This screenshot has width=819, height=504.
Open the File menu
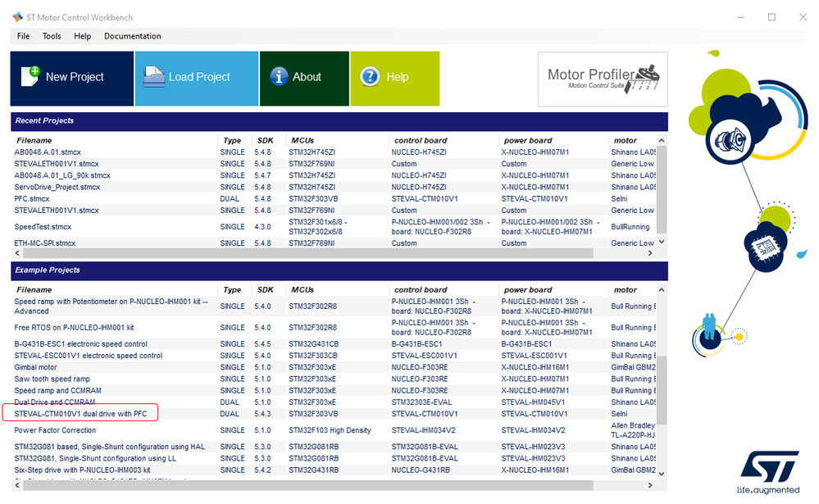click(23, 36)
